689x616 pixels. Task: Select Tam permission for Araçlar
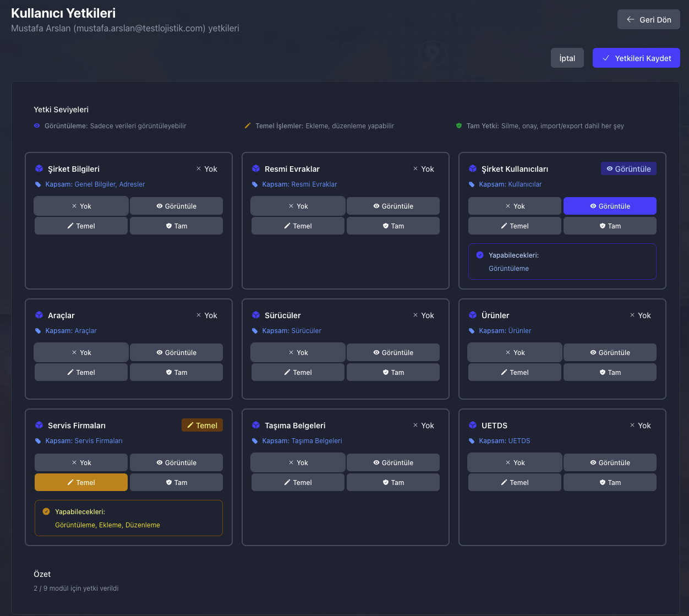click(176, 373)
